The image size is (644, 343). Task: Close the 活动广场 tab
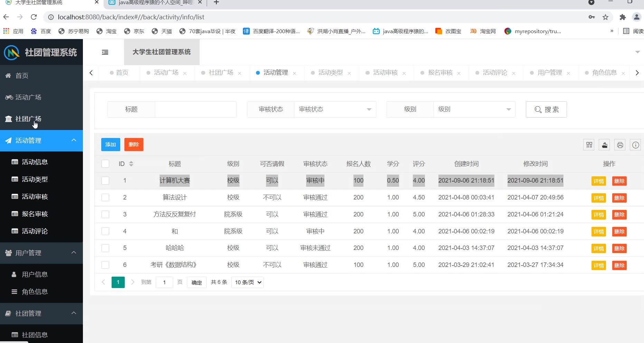coord(185,73)
